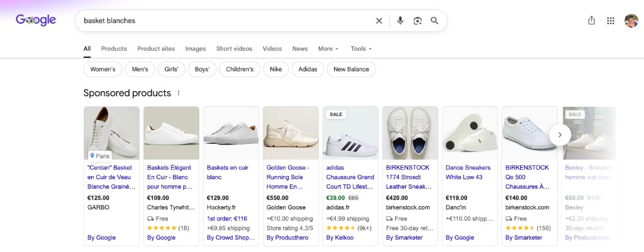Open the Sponsored products three-dot menu

178,93
